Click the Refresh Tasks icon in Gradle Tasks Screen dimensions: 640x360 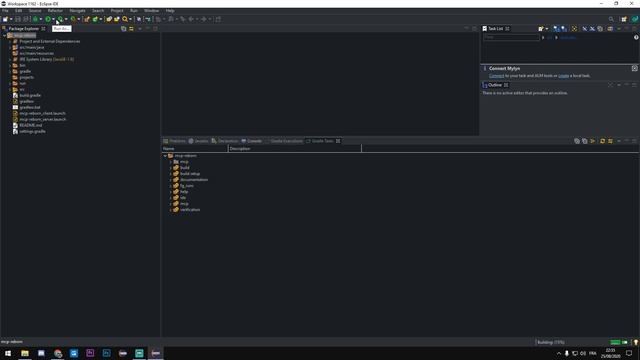point(602,141)
